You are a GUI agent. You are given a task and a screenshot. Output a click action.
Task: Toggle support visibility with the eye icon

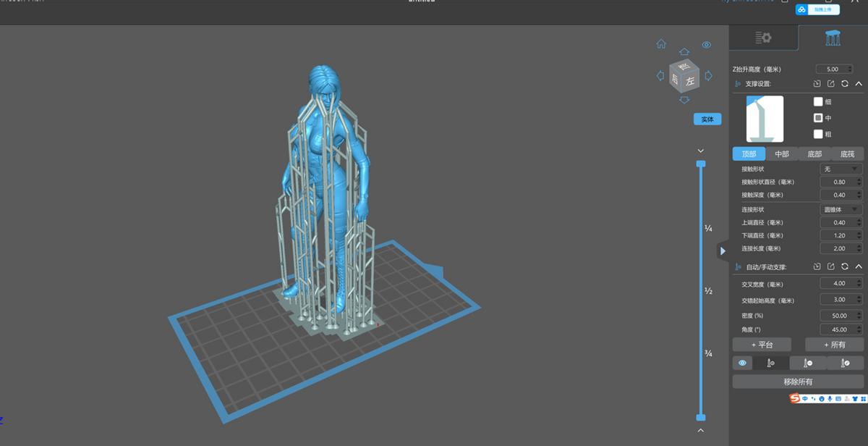click(743, 363)
